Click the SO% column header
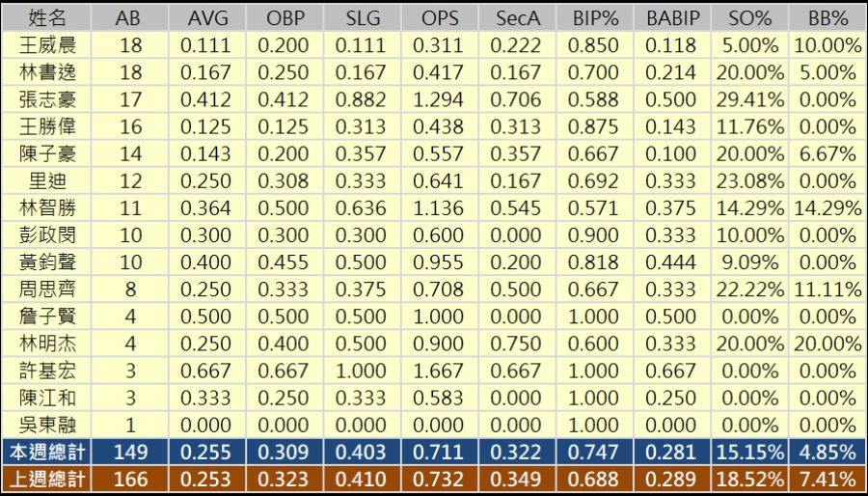This screenshot has height=496, width=868. click(x=748, y=18)
